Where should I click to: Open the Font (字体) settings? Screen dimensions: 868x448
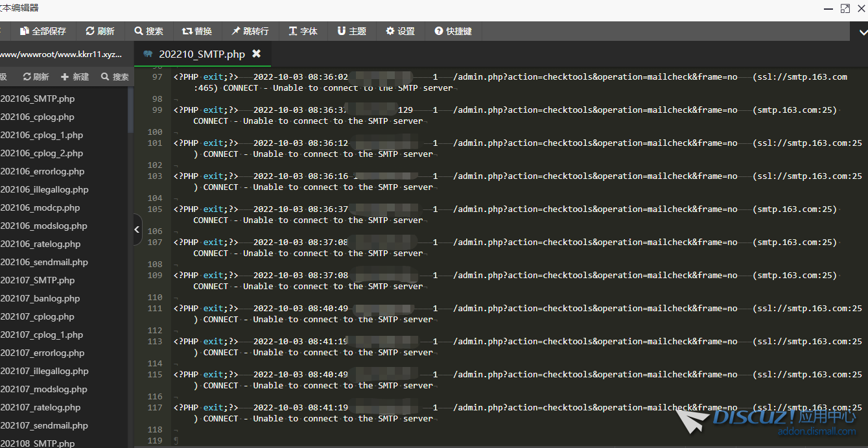click(x=293, y=31)
